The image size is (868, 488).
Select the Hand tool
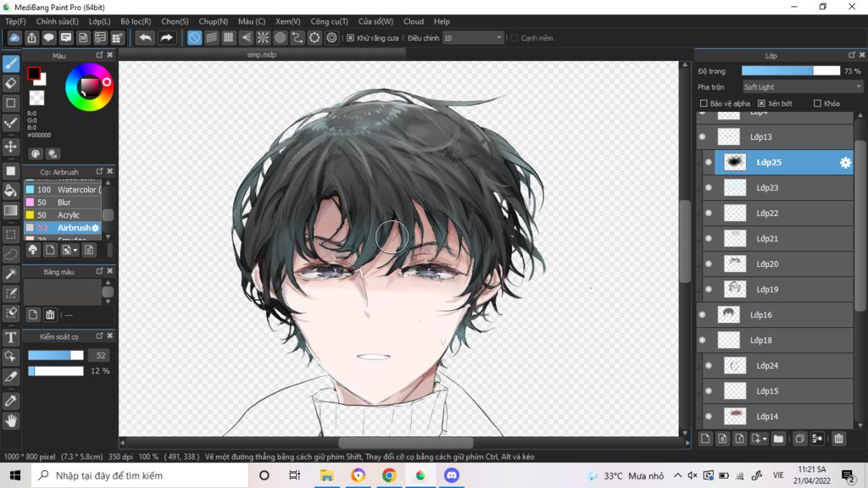tap(10, 421)
